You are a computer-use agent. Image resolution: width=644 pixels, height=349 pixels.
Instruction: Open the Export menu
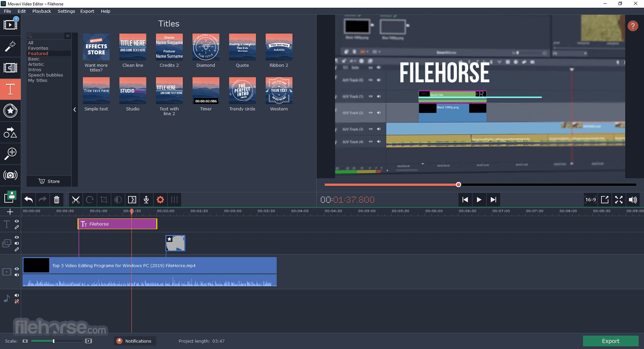87,11
